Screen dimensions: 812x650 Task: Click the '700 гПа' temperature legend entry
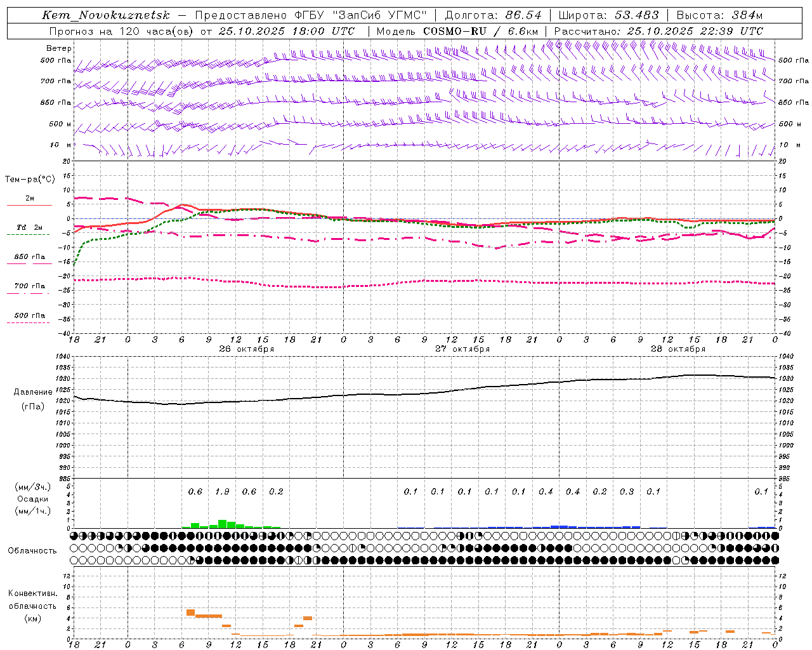point(30,286)
